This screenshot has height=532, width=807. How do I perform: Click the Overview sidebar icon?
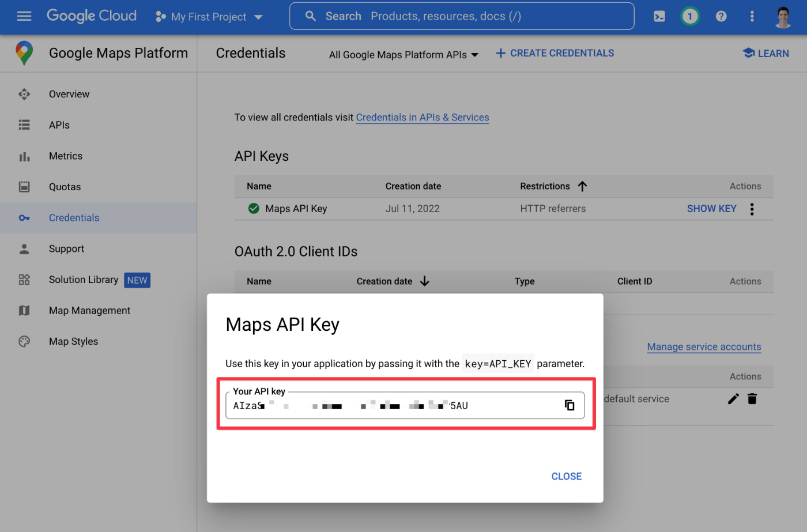[x=24, y=94]
